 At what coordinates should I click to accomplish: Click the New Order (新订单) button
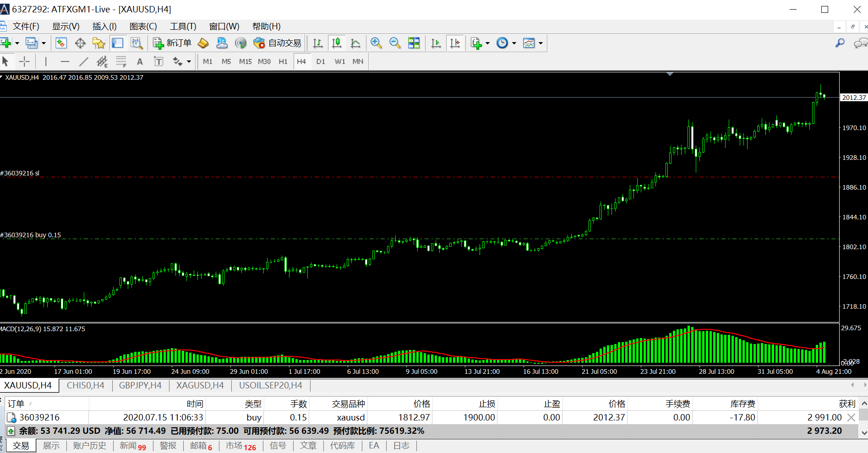click(x=172, y=43)
